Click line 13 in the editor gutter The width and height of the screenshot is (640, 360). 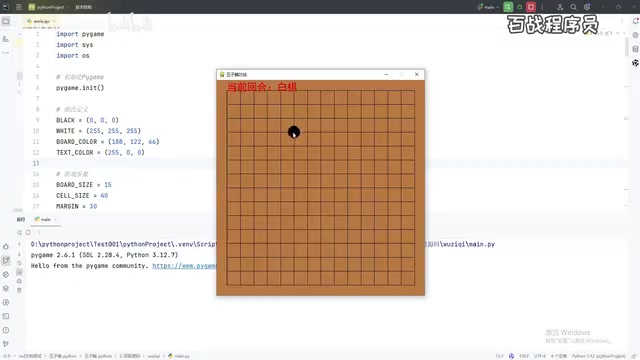pyautogui.click(x=36, y=163)
